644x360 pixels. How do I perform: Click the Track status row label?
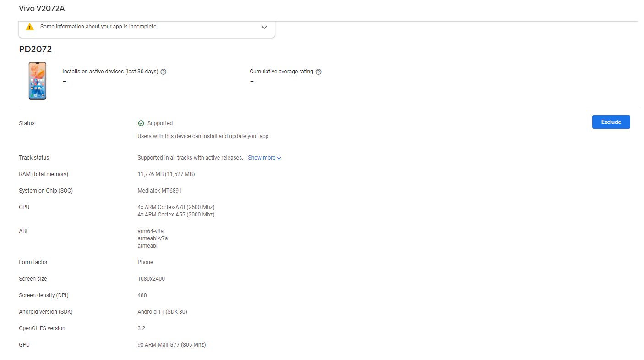coord(34,158)
